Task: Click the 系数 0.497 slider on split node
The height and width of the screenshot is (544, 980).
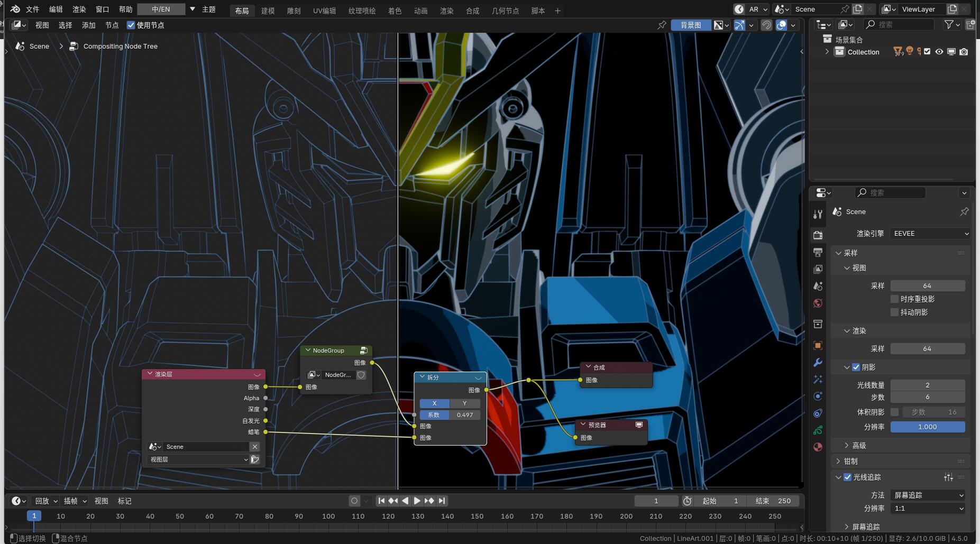Action: click(x=450, y=415)
